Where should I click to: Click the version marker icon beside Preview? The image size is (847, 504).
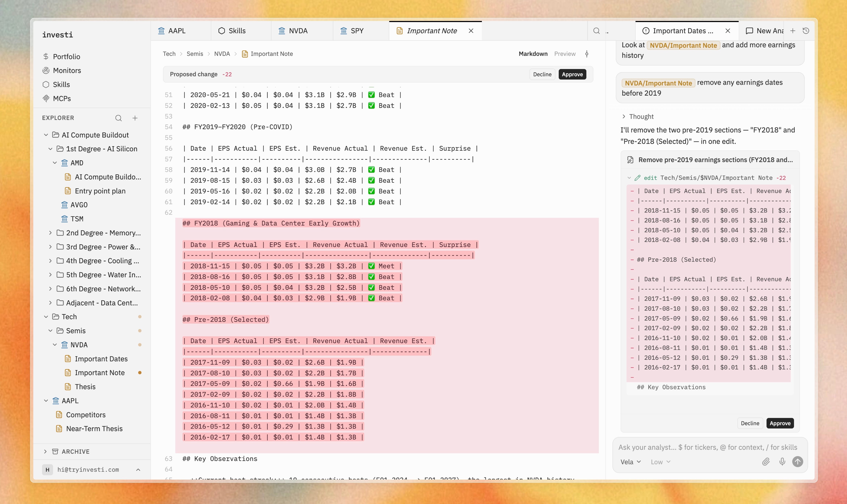[587, 54]
